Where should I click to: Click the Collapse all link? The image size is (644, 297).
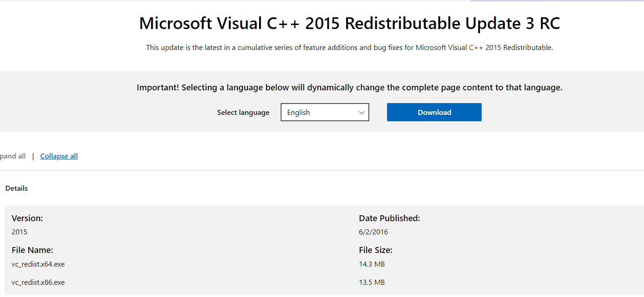point(59,156)
